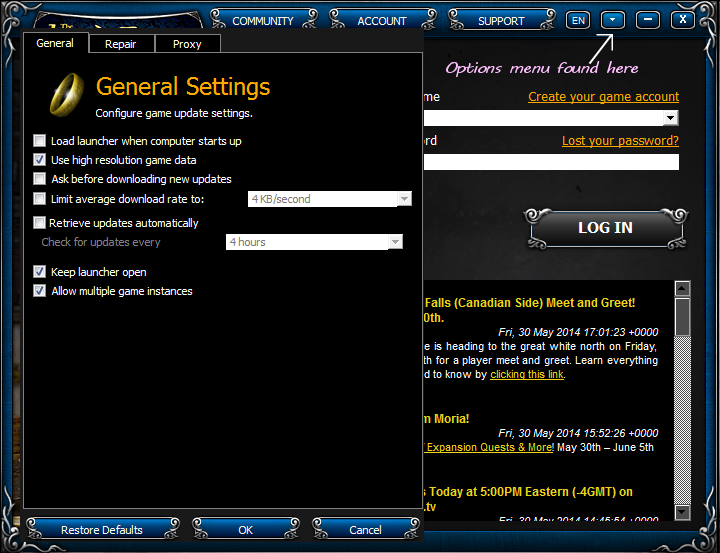Open the Lost your password? link
Viewport: 720px width, 553px height.
(x=620, y=141)
